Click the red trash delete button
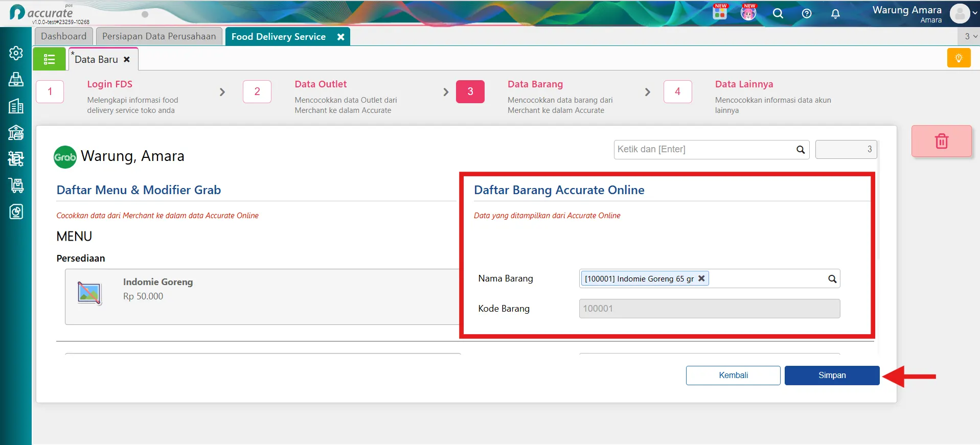This screenshot has width=980, height=445. click(941, 141)
